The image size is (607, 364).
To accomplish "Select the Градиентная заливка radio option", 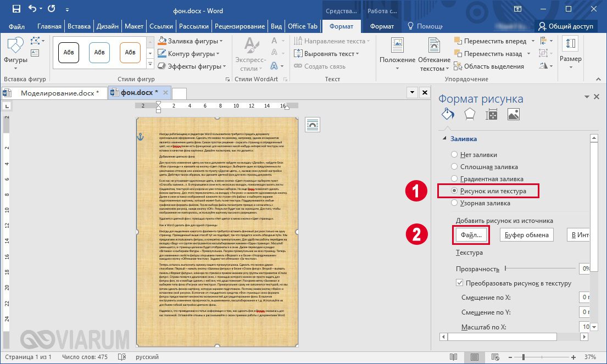I will click(x=454, y=179).
